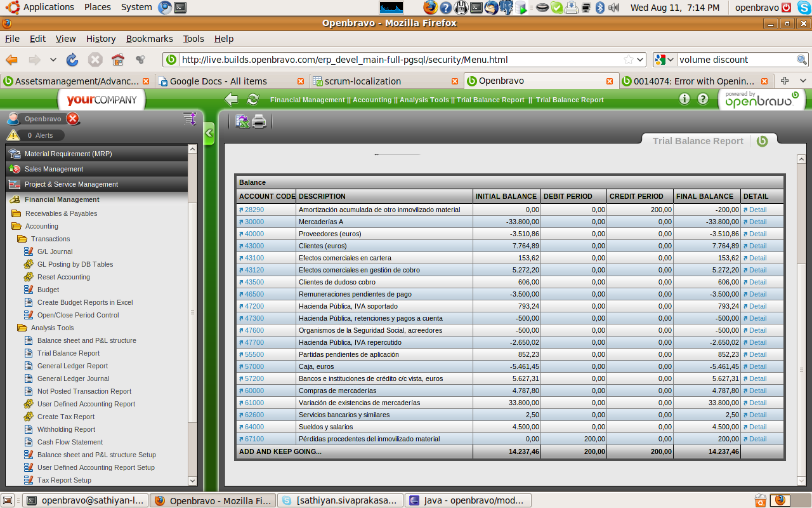Viewport: 812px width, 508px height.
Task: Click the Print report icon
Action: (x=259, y=121)
